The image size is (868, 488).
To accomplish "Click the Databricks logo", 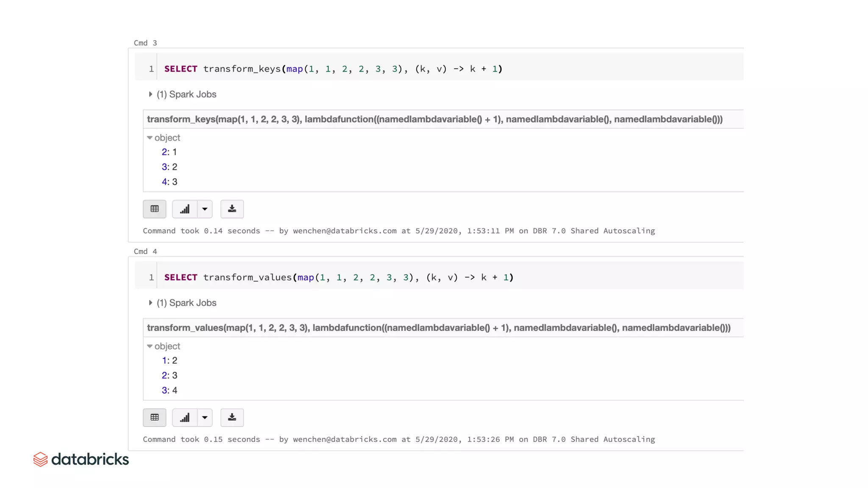I will click(81, 459).
